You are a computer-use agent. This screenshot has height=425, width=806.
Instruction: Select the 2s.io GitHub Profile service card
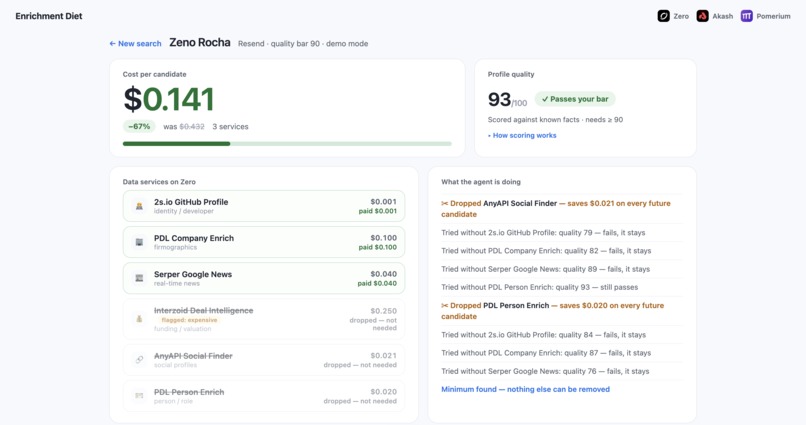pyautogui.click(x=264, y=206)
